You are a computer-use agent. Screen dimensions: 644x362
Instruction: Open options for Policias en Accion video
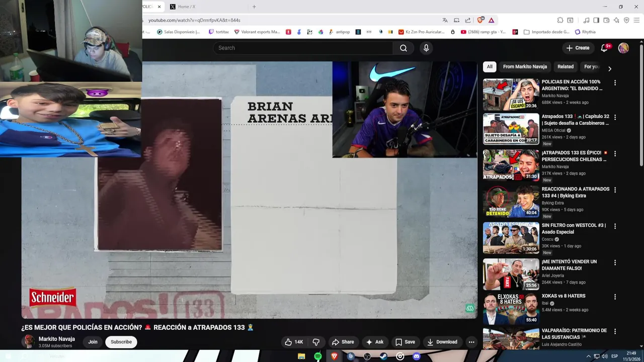pyautogui.click(x=615, y=82)
